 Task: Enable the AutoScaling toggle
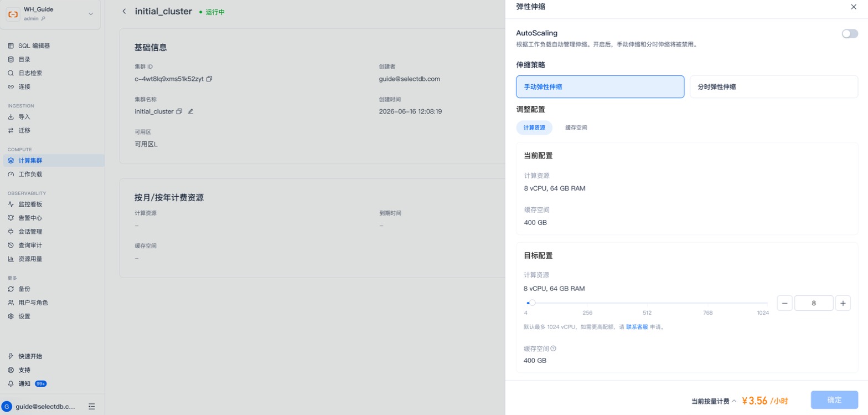click(x=850, y=34)
